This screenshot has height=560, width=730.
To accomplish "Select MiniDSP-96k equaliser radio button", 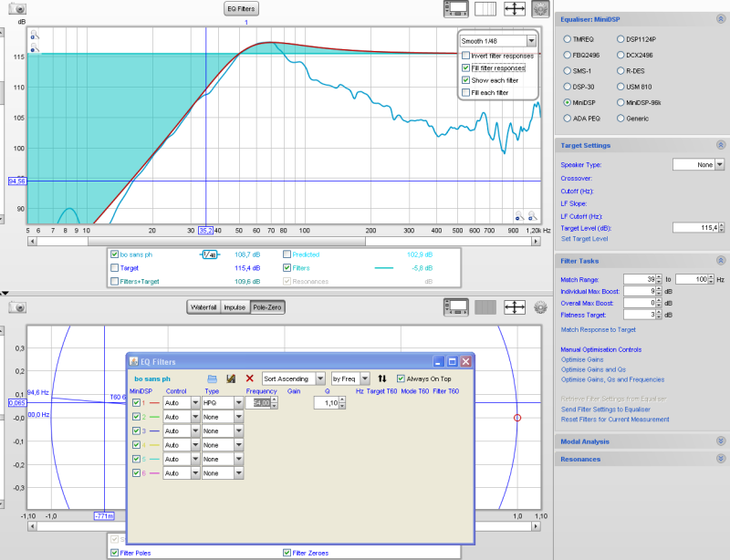I will (620, 102).
